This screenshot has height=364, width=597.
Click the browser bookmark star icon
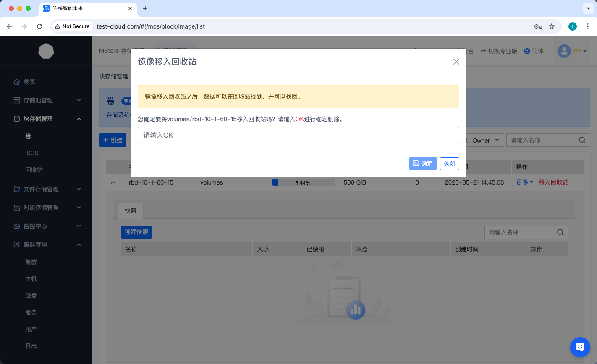tap(552, 26)
